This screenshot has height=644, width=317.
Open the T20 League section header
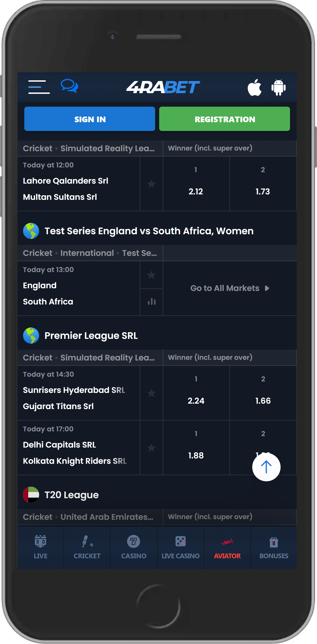pyautogui.click(x=71, y=495)
